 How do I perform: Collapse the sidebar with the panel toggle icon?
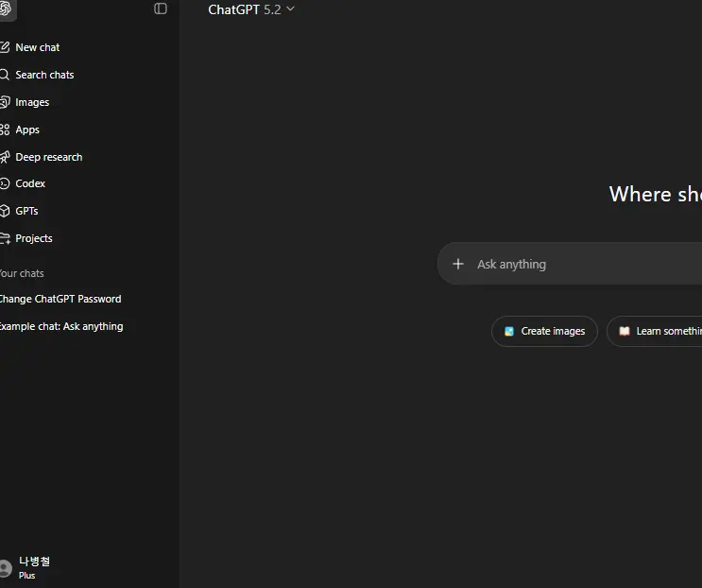tap(161, 9)
